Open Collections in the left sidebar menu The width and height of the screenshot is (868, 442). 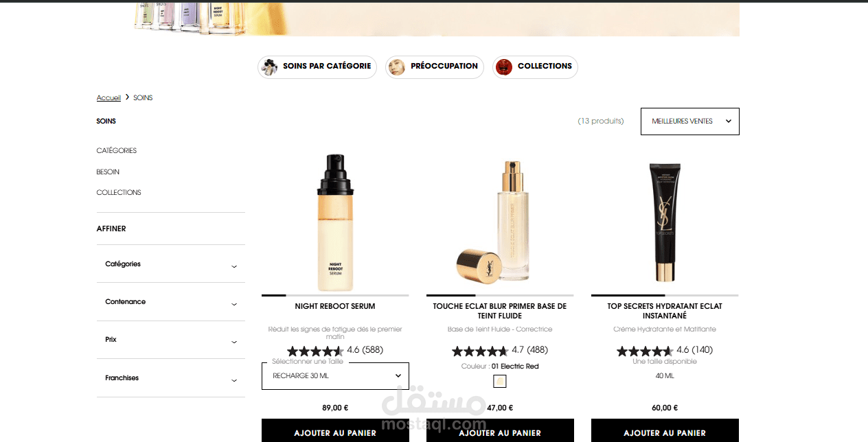[119, 193]
